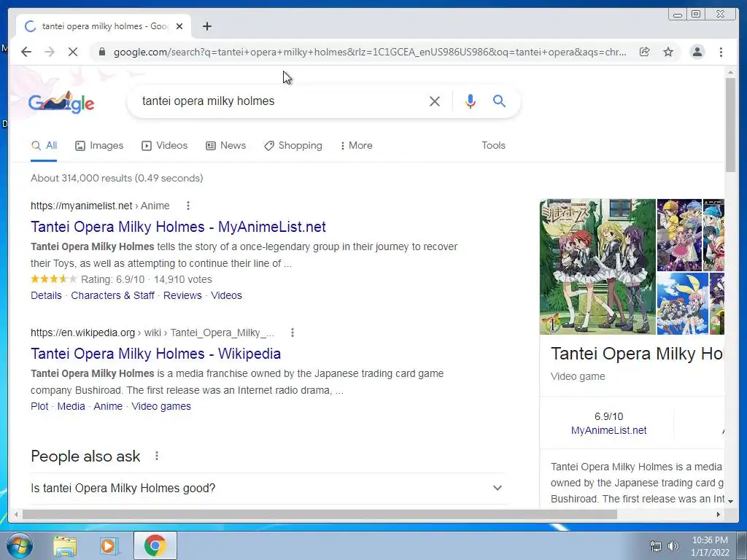Start voice search with microphone icon
747x560 pixels.
[x=471, y=101]
